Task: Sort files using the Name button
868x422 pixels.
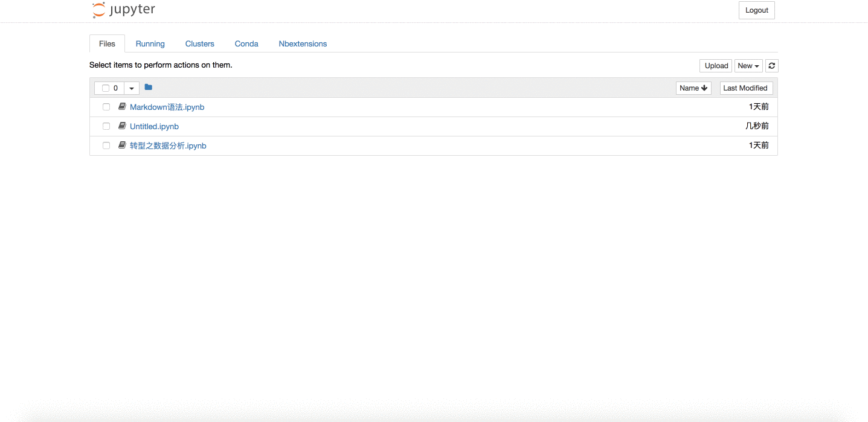Action: (693, 88)
